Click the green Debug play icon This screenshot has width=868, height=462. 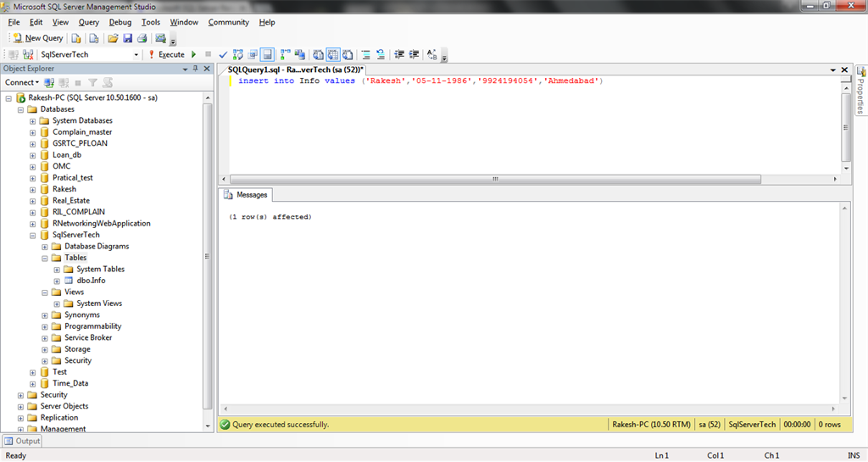click(193, 54)
